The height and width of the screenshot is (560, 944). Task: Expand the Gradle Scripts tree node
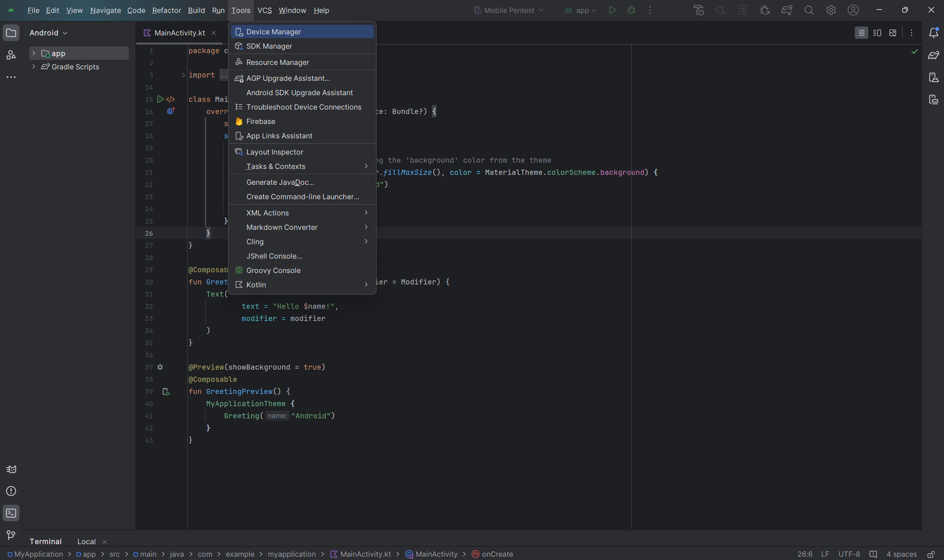pos(34,66)
